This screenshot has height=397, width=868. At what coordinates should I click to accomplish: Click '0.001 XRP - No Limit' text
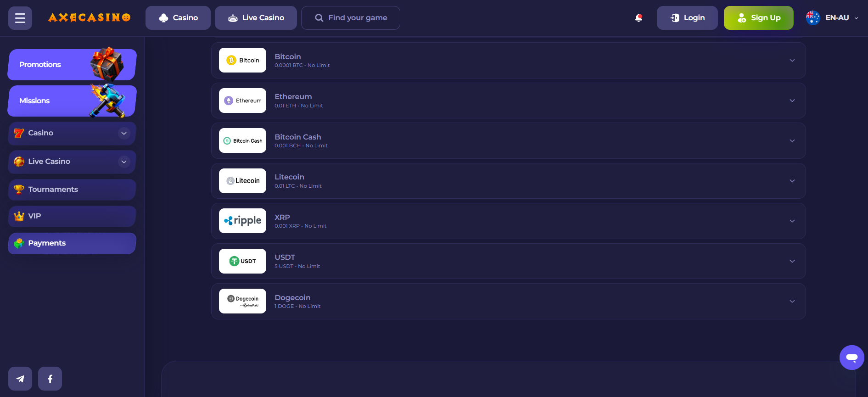(x=301, y=226)
